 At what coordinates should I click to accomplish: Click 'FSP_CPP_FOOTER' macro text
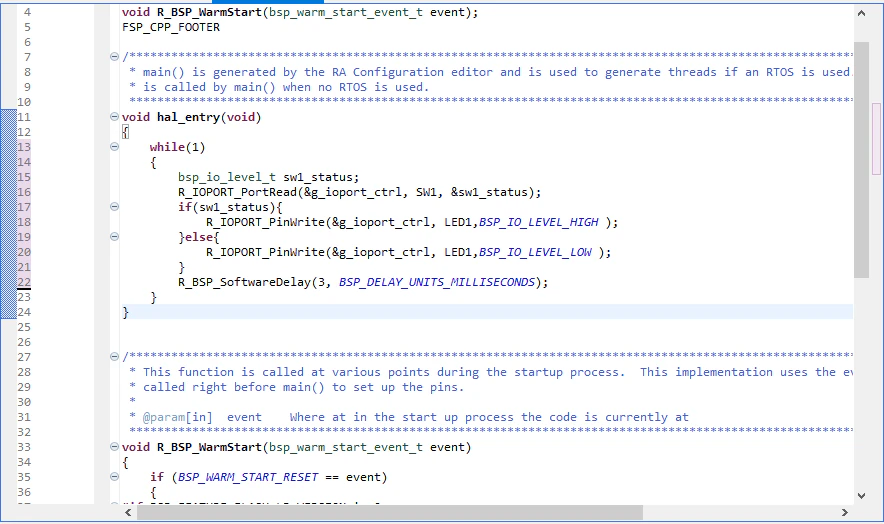click(171, 27)
